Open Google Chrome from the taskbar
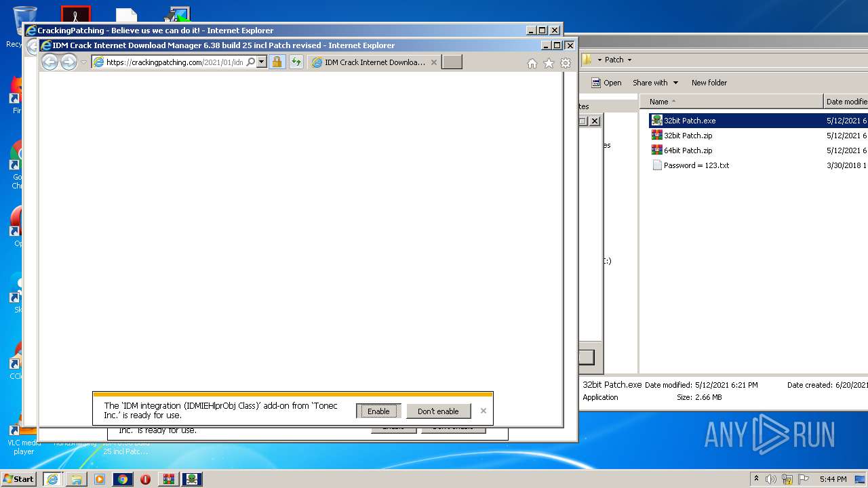 click(123, 479)
